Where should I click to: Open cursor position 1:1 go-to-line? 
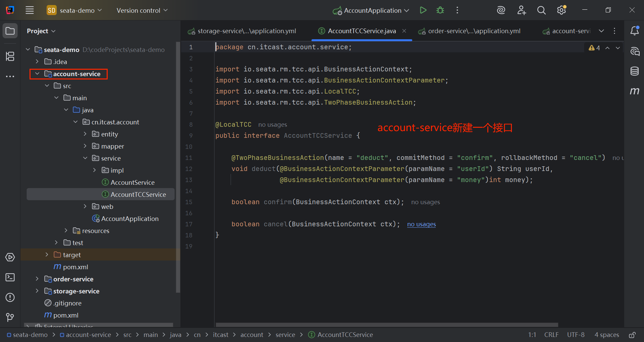click(x=532, y=335)
